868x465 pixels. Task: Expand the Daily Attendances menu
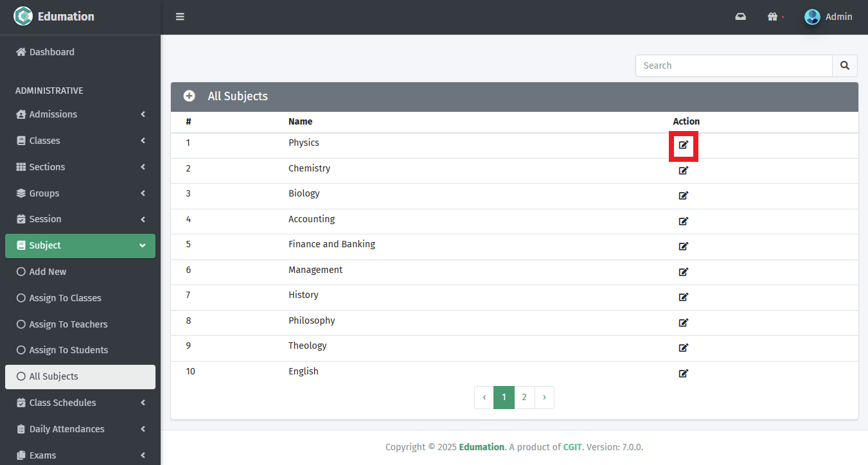pos(80,429)
